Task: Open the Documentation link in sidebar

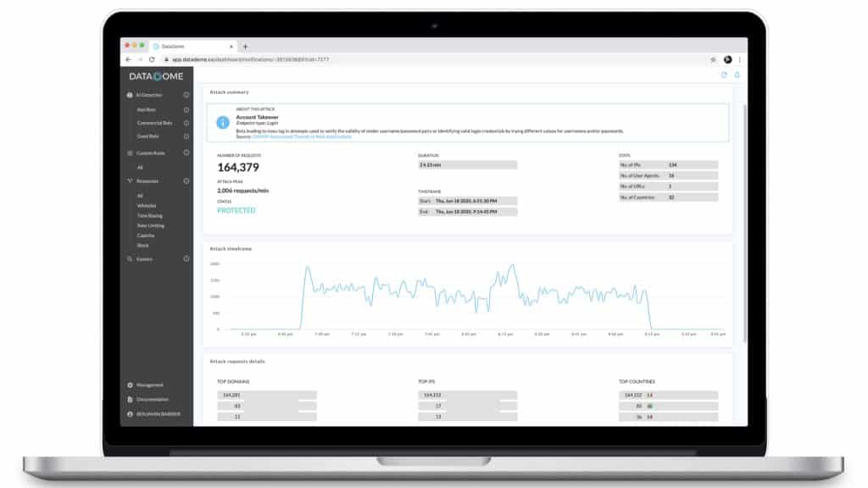Action: coord(153,400)
